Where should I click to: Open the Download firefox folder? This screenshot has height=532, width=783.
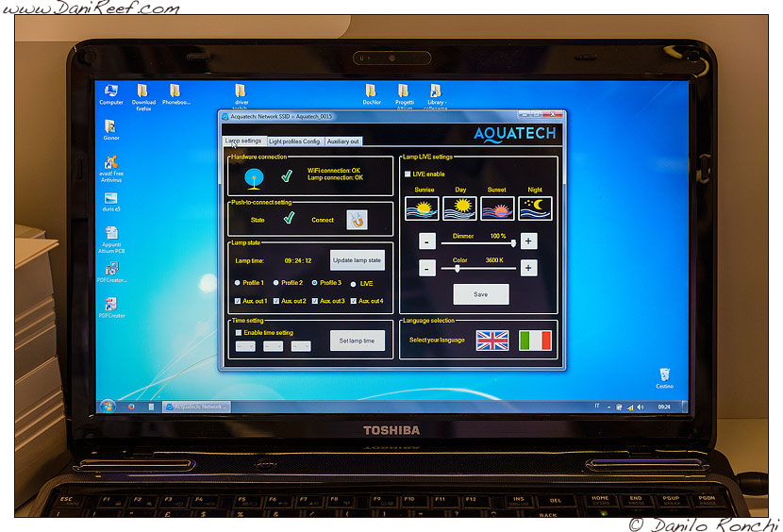click(x=143, y=97)
